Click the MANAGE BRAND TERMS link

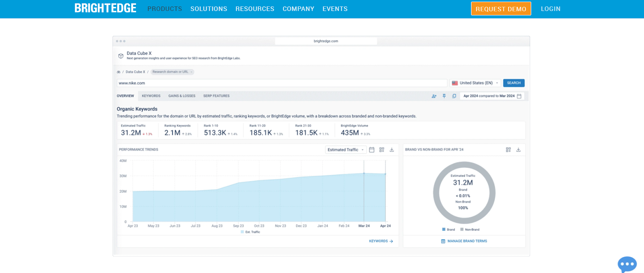[x=467, y=241]
